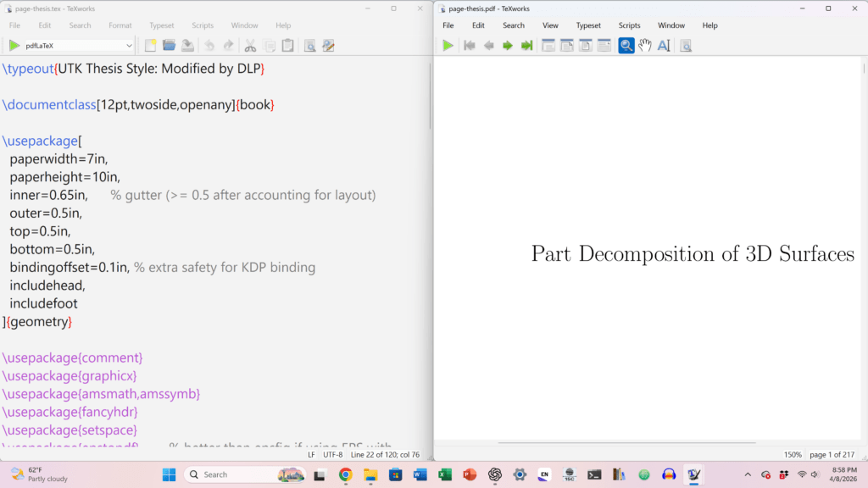This screenshot has height=488, width=868.
Task: Click the Replace icon in editor toolbar
Action: pos(328,46)
